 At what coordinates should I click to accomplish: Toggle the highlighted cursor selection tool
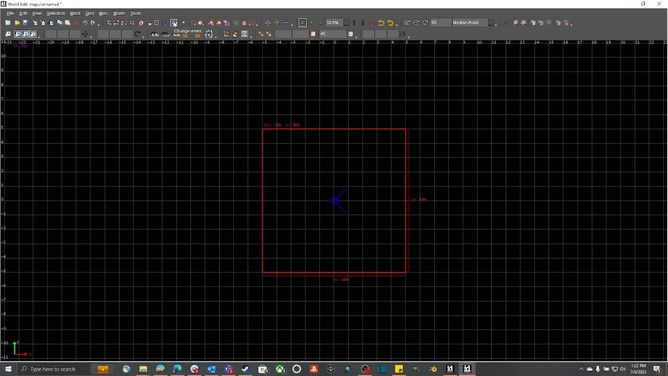(x=174, y=23)
